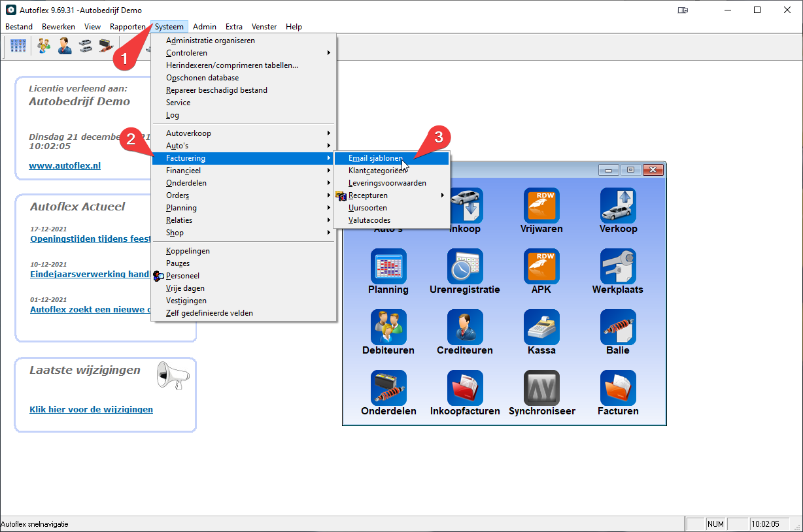
Task: Choose Repareer beschadigd bestand
Action: [243, 90]
